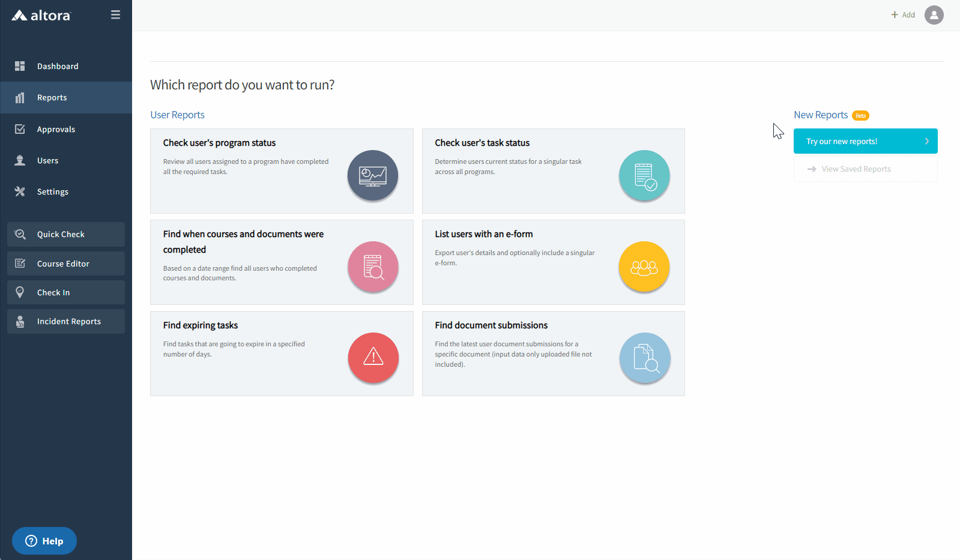Click the pink document search icon

(x=373, y=267)
